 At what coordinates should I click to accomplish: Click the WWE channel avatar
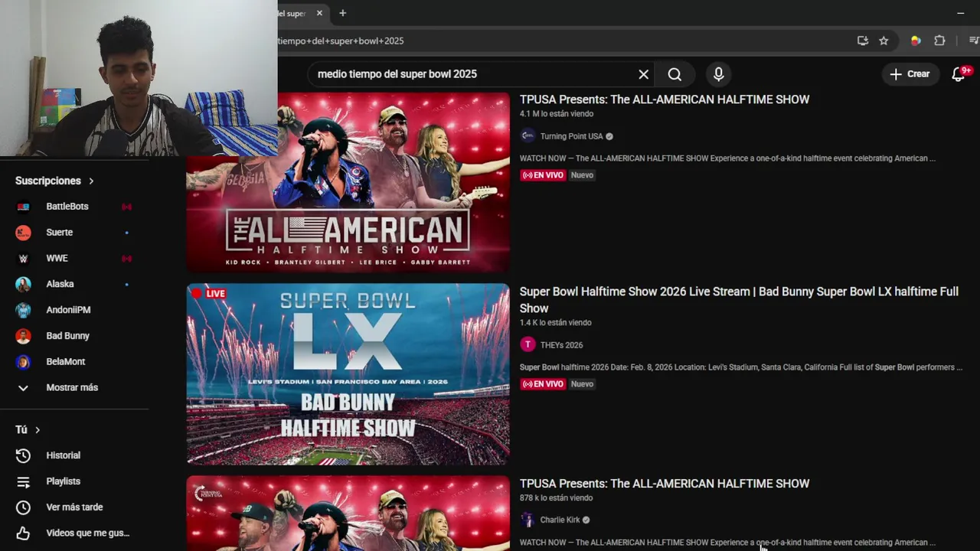tap(24, 259)
